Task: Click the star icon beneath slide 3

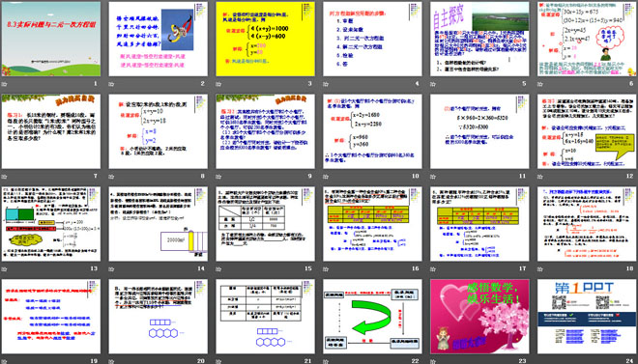Action: tap(218, 84)
